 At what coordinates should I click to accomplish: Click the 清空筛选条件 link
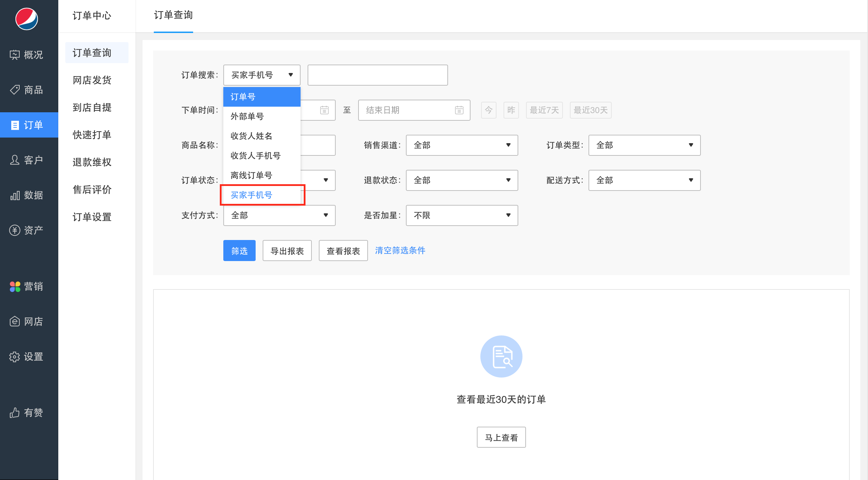pos(400,250)
